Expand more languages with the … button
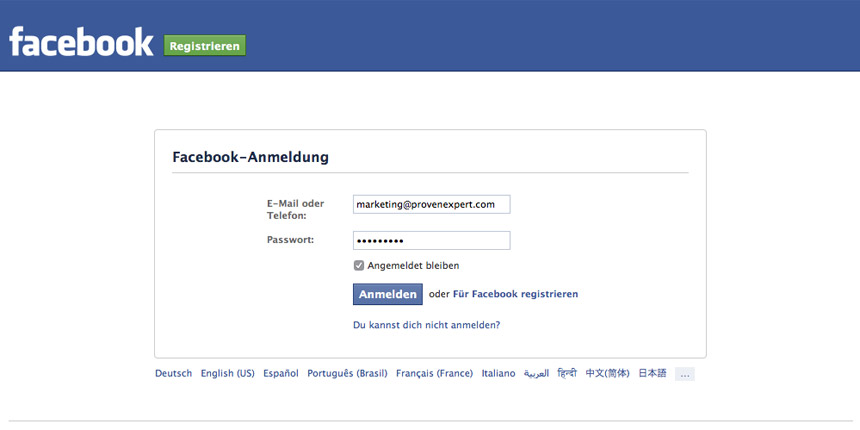 [x=685, y=374]
